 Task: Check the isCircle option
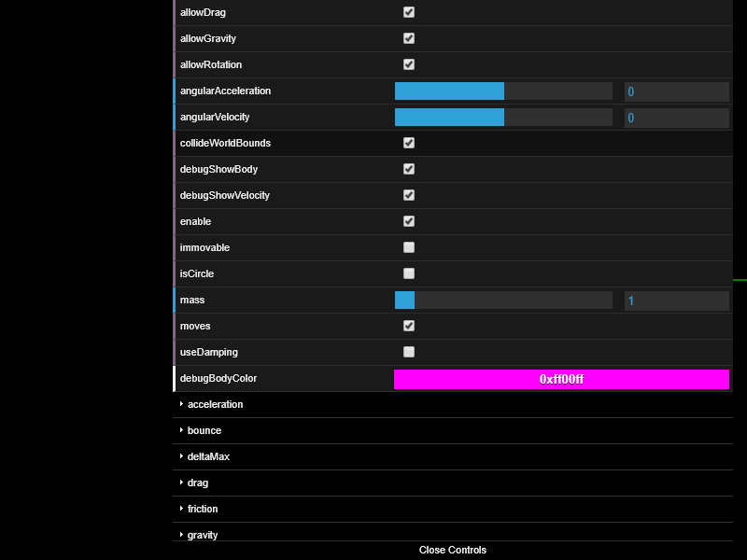click(x=408, y=273)
